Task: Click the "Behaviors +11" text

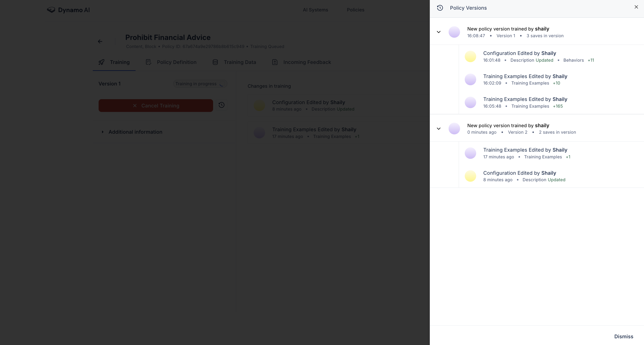Action: 579,60
